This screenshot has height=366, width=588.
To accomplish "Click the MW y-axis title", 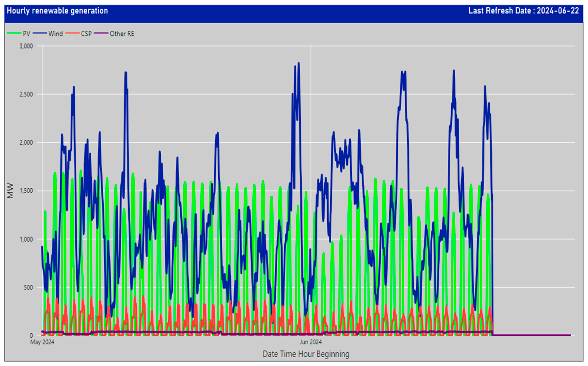I will coord(10,191).
